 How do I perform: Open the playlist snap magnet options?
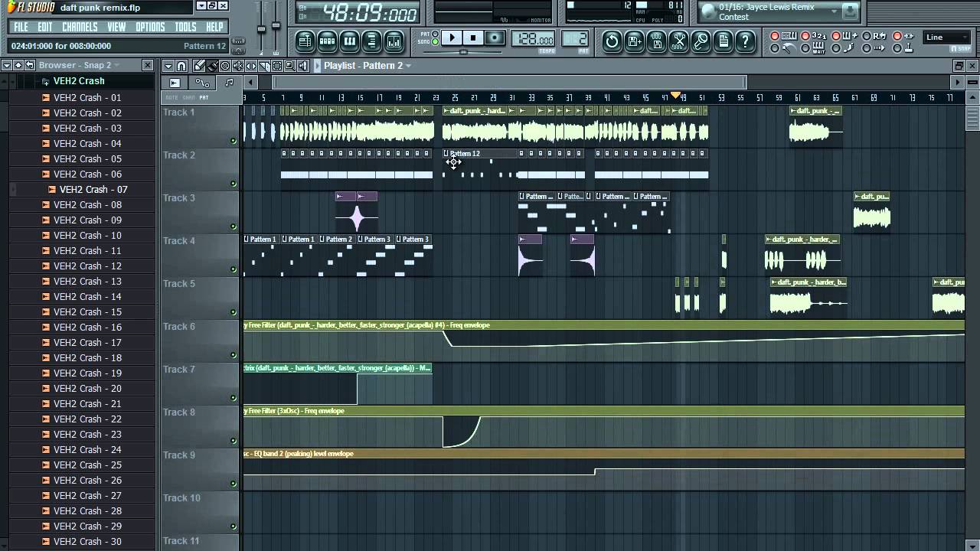181,66
